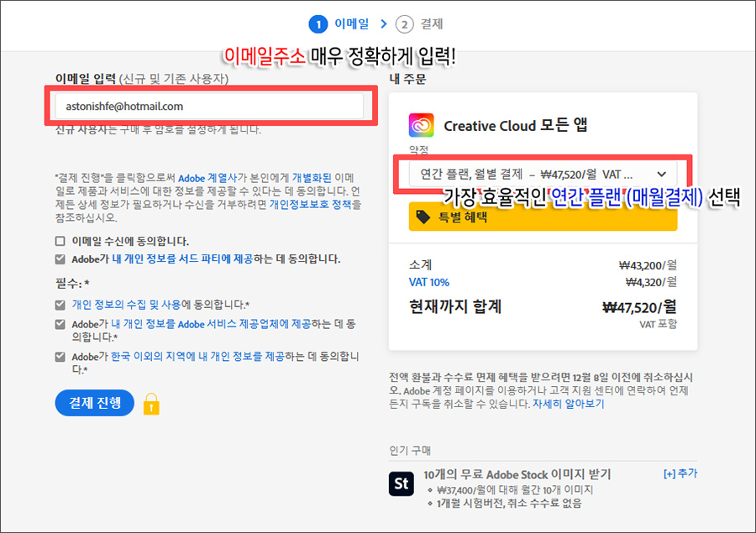Toggle 한국 이외의 지역 consent checkbox
This screenshot has height=533, width=756.
(x=60, y=357)
